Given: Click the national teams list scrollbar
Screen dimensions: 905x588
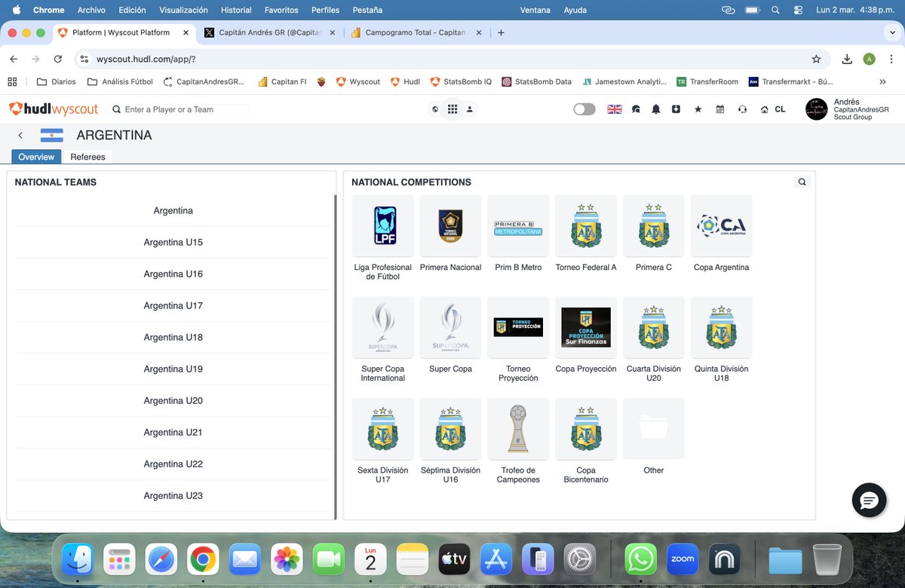Looking at the screenshot, I should (x=335, y=357).
